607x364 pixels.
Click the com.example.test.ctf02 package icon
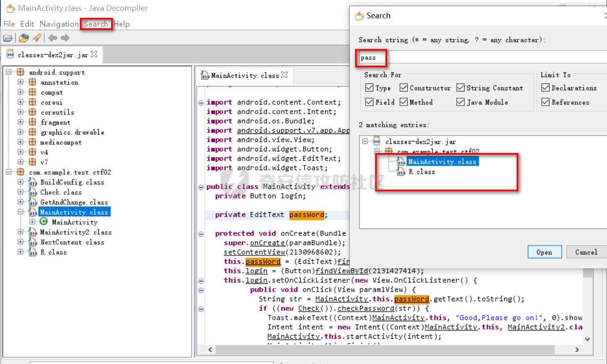click(x=20, y=172)
